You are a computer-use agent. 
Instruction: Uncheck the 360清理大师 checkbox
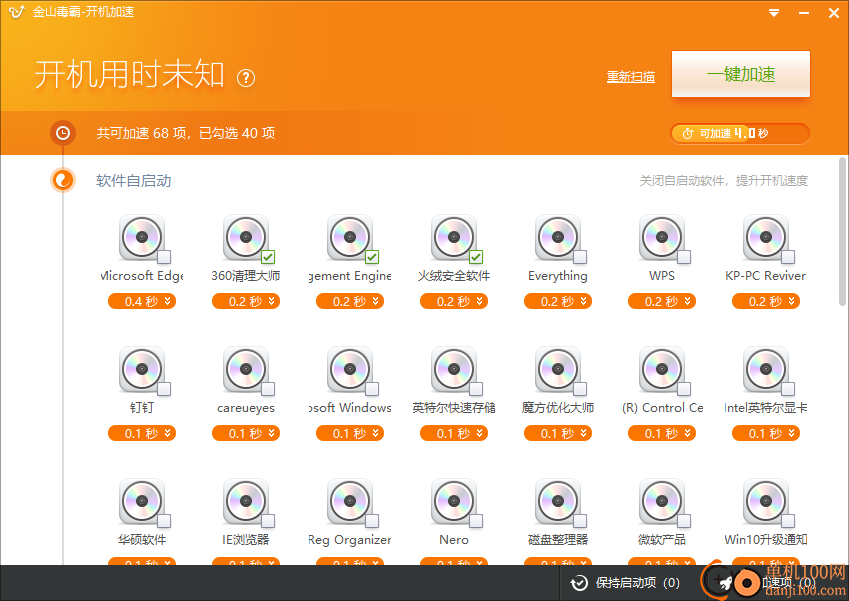coord(268,257)
